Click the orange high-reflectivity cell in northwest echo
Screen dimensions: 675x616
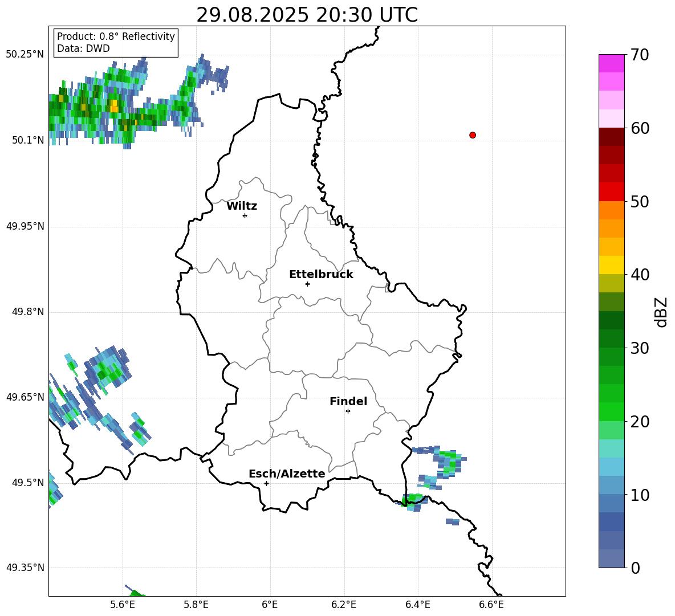(113, 106)
